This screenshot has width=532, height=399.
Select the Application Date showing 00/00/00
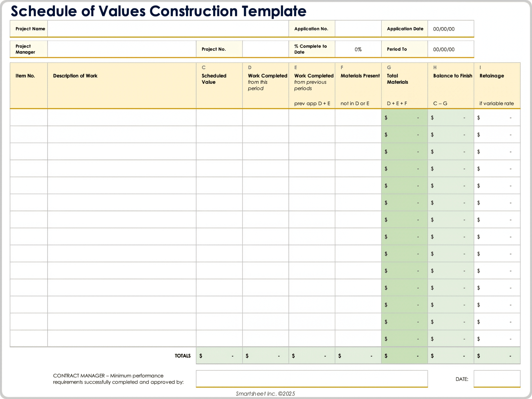pyautogui.click(x=450, y=29)
